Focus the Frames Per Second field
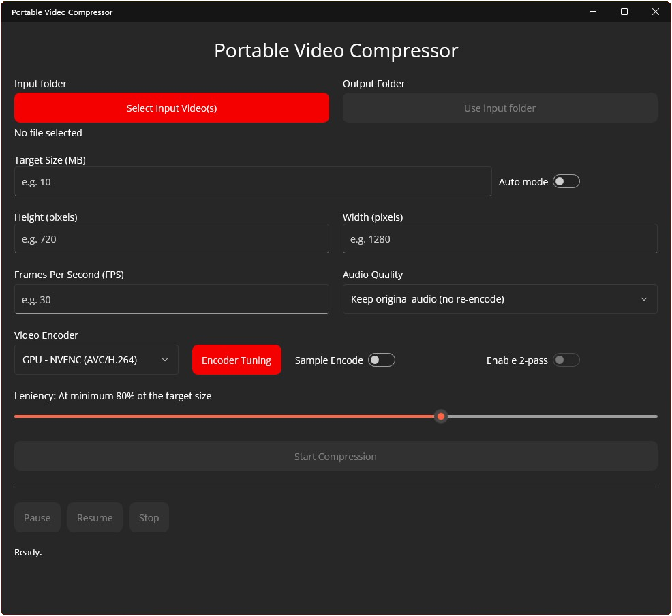The height and width of the screenshot is (616, 672). pyautogui.click(x=171, y=300)
